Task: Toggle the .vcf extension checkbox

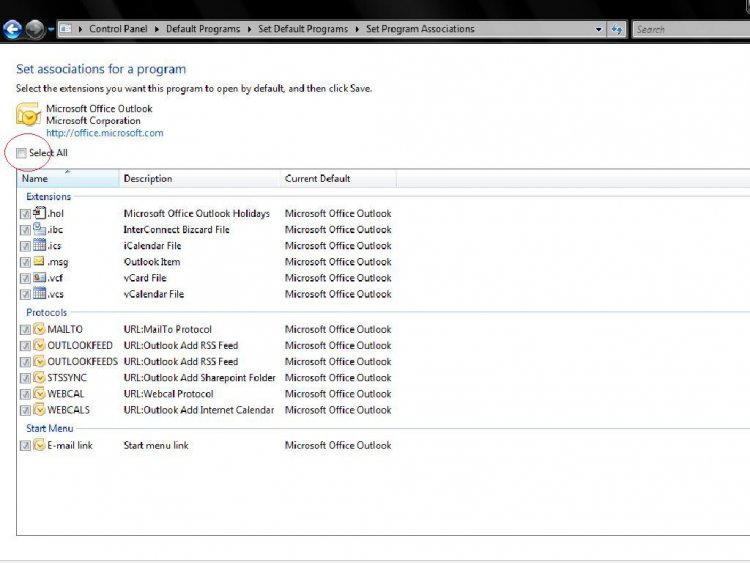Action: tap(25, 278)
